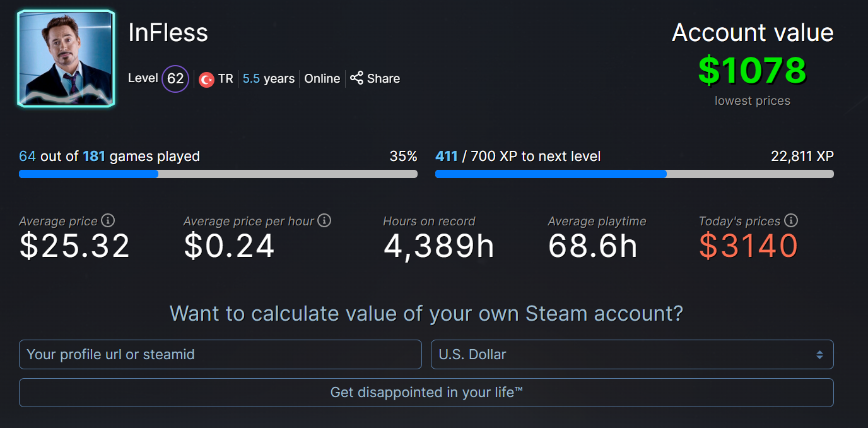Click info icon beside Today's prices
The width and height of the screenshot is (868, 428).
point(791,220)
